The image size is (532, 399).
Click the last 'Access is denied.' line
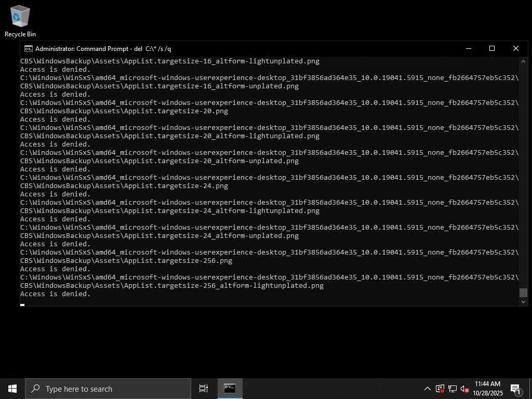pos(55,294)
